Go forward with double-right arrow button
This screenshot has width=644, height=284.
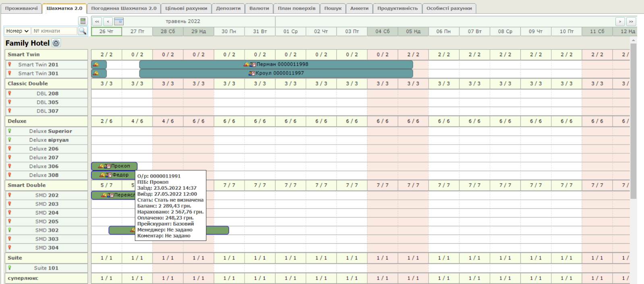tap(631, 21)
